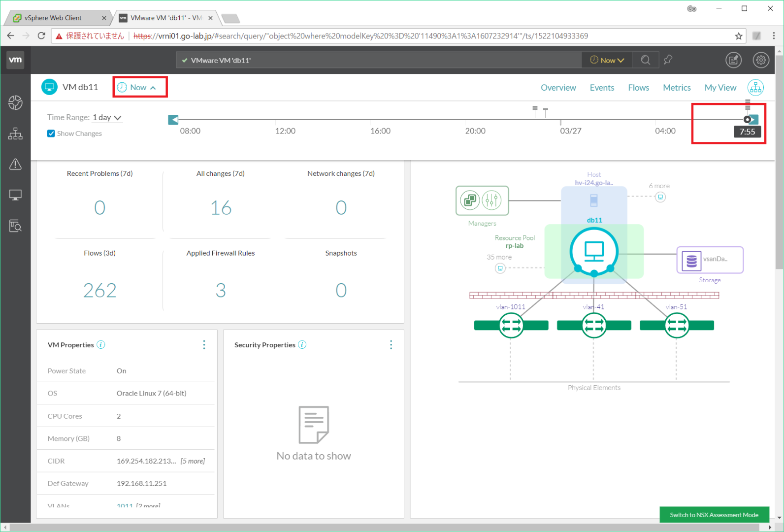This screenshot has height=532, width=784.
Task: Open the alerts warning triangle icon
Action: pyautogui.click(x=15, y=164)
